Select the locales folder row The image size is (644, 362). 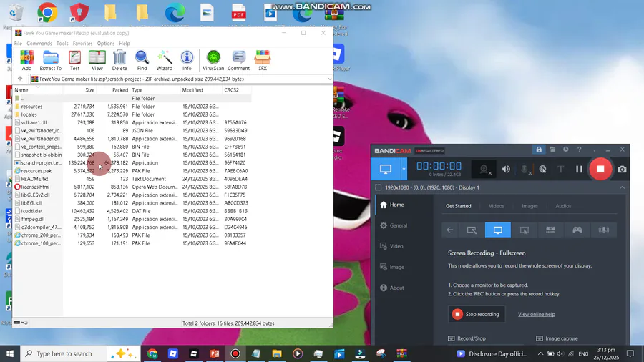[x=132, y=114]
